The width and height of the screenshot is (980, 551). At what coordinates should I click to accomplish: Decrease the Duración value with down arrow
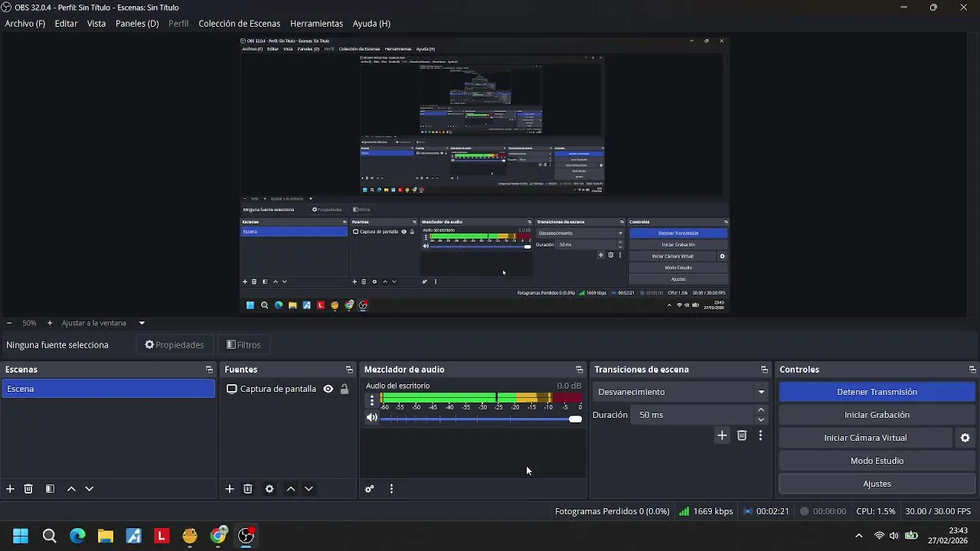pos(761,419)
